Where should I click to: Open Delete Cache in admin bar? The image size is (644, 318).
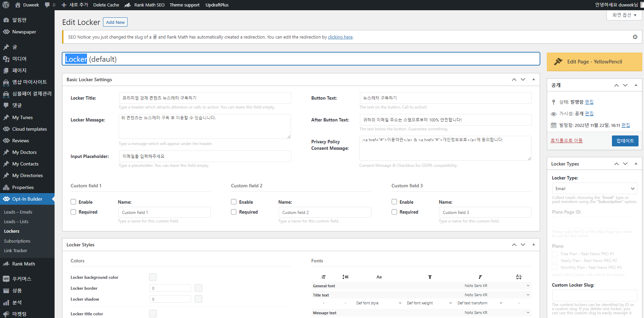[106, 5]
